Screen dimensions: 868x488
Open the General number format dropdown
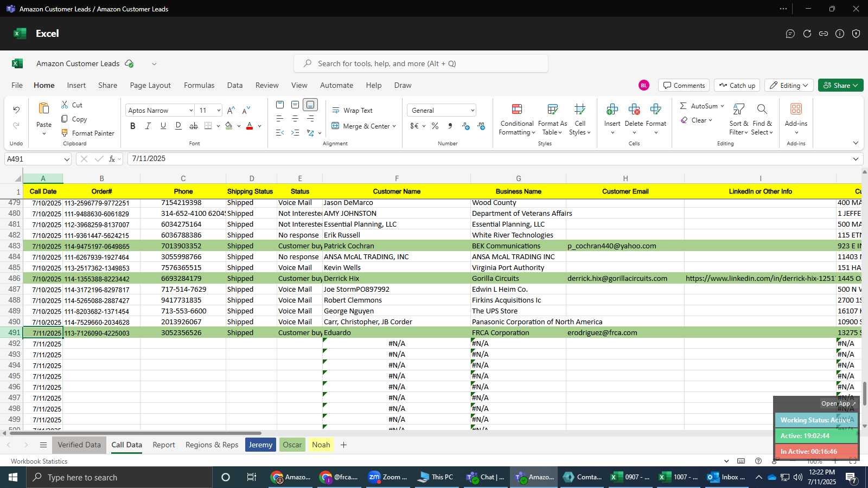click(473, 111)
